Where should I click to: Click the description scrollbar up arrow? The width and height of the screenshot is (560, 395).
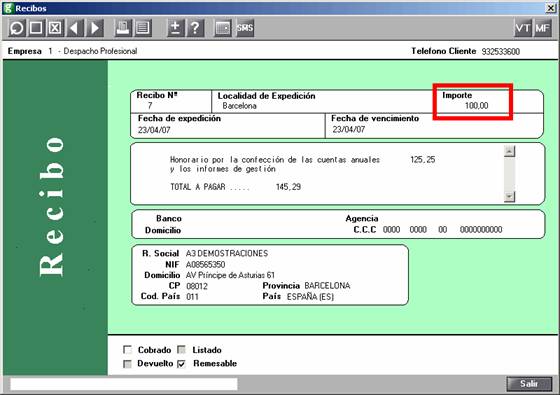509,151
